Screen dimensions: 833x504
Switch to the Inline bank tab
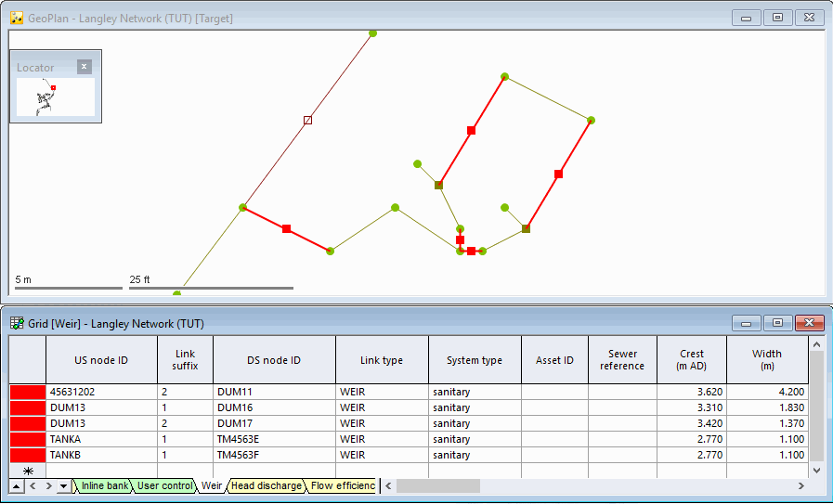point(104,485)
